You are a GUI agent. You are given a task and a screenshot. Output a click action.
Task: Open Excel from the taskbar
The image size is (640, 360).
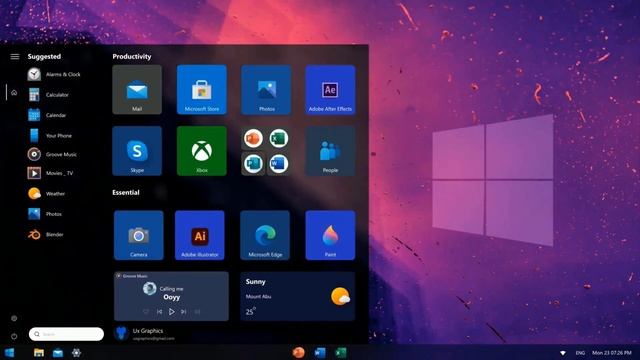point(341,352)
